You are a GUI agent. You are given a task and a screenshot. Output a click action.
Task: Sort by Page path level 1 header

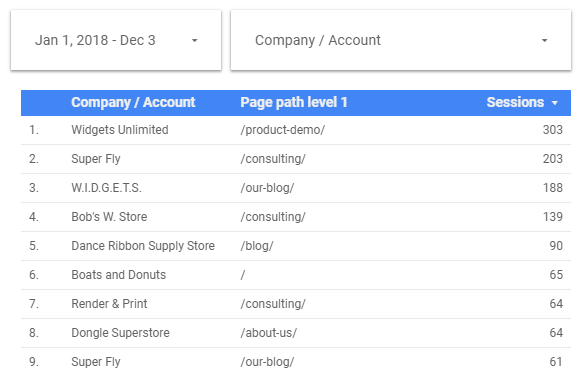click(x=294, y=102)
